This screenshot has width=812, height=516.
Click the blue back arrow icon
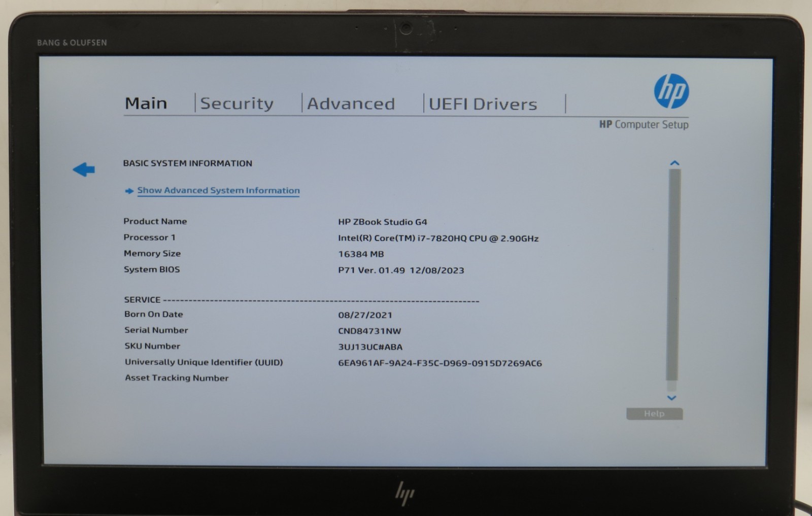coord(84,169)
